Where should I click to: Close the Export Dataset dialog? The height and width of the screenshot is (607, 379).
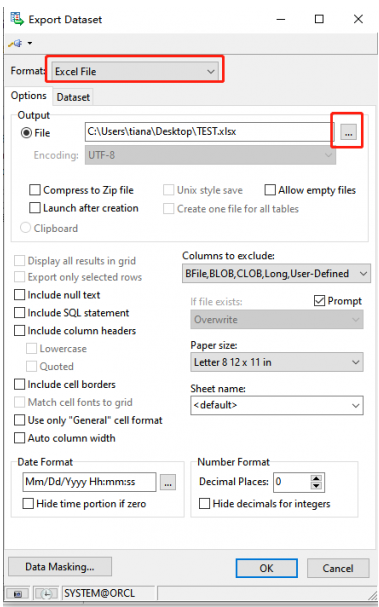(x=358, y=19)
